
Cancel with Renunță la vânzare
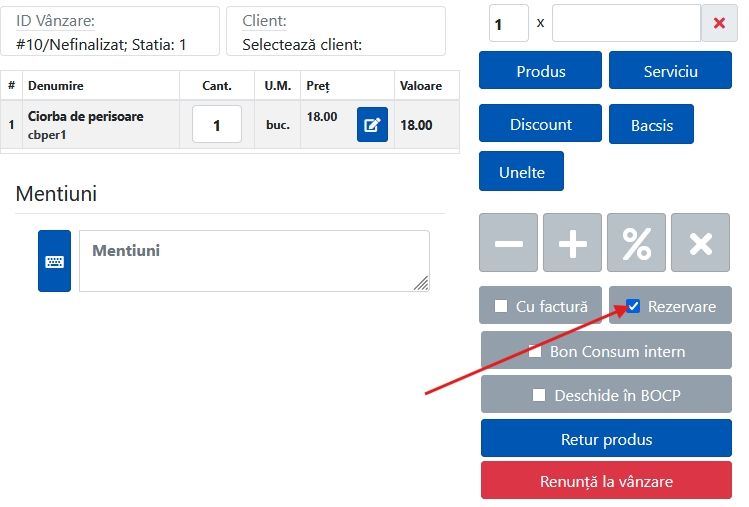606,481
